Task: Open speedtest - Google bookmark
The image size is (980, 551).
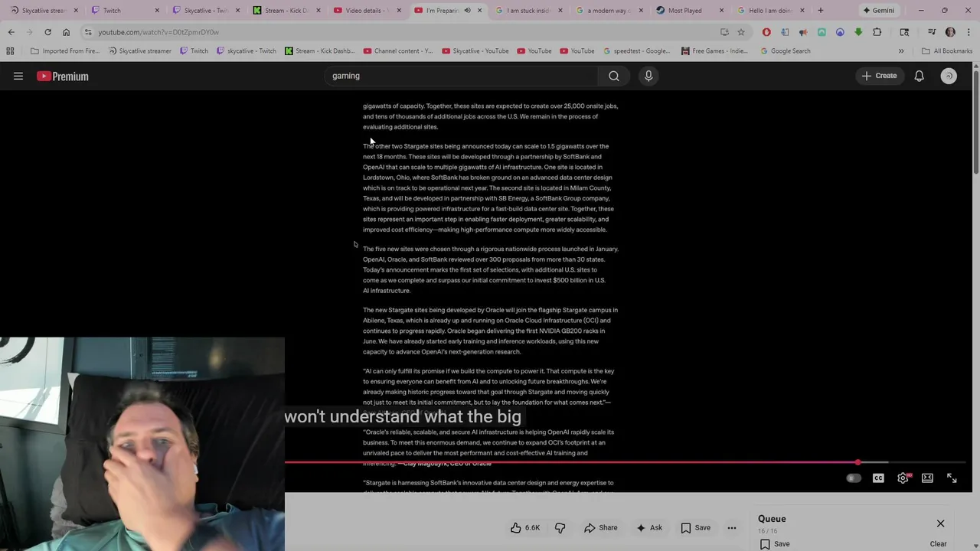Action: click(x=636, y=51)
